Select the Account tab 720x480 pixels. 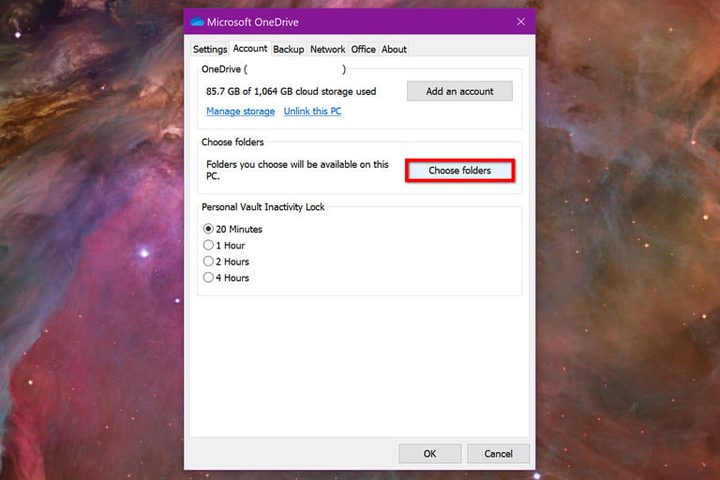click(x=250, y=48)
